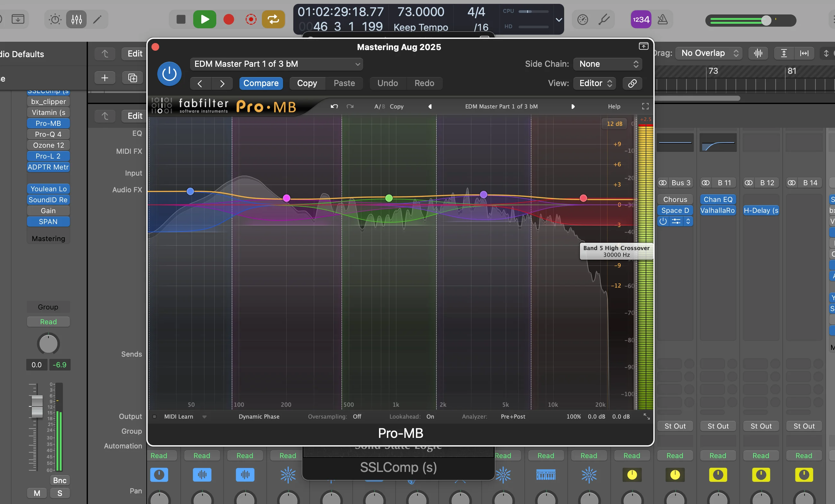Click the Compare button

[x=261, y=83]
